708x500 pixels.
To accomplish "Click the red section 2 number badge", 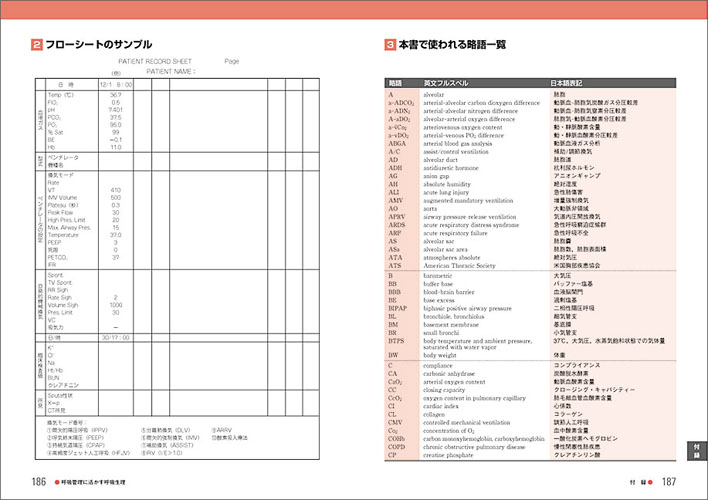I will click(x=36, y=44).
